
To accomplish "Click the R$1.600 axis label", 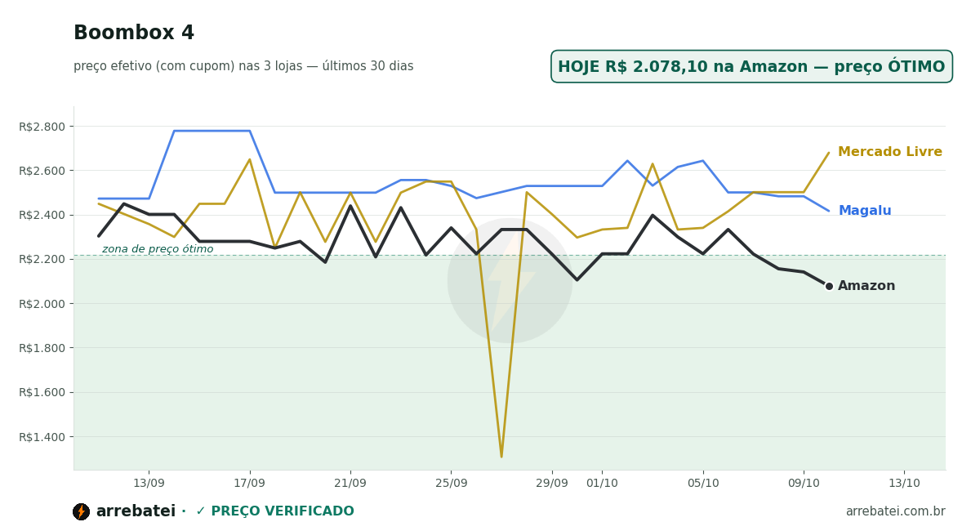I will coord(42,392).
